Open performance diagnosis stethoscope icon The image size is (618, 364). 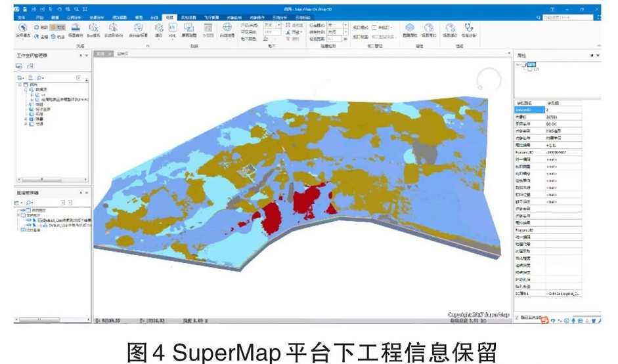tap(469, 28)
